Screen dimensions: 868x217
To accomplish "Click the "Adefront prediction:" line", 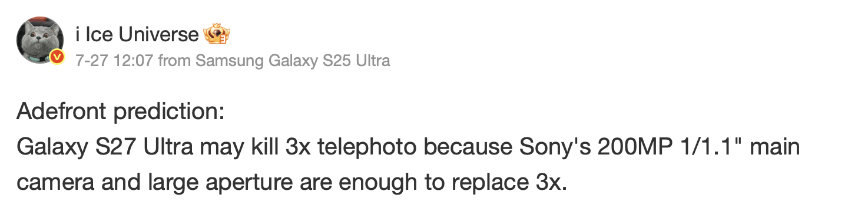I will [121, 111].
